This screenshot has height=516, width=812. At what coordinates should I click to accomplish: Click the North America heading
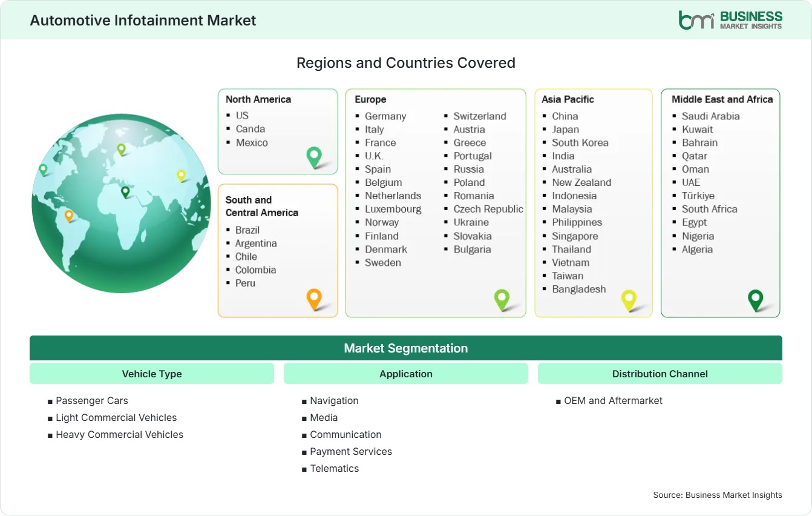pyautogui.click(x=258, y=99)
